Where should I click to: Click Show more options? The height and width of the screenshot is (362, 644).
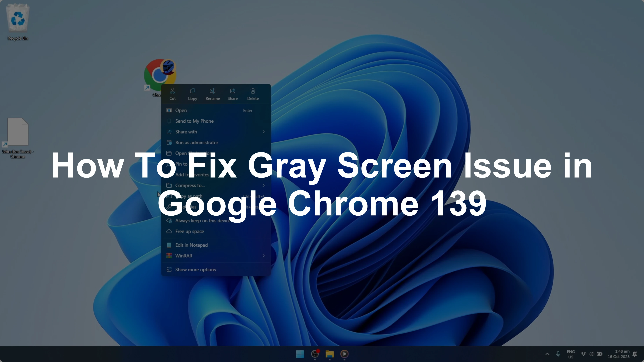tap(195, 269)
